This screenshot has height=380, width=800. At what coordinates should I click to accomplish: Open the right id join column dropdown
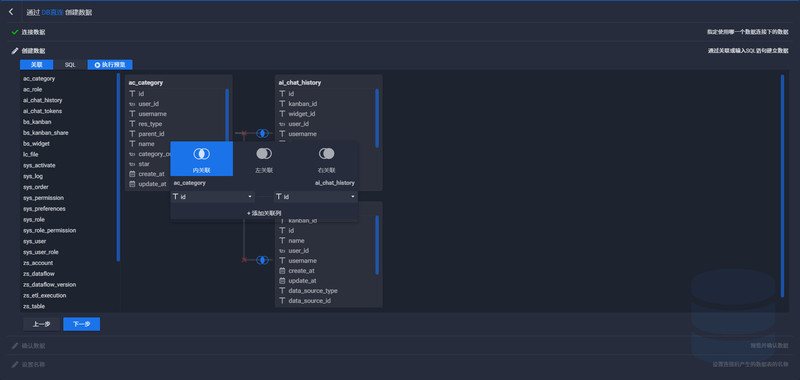(316, 197)
